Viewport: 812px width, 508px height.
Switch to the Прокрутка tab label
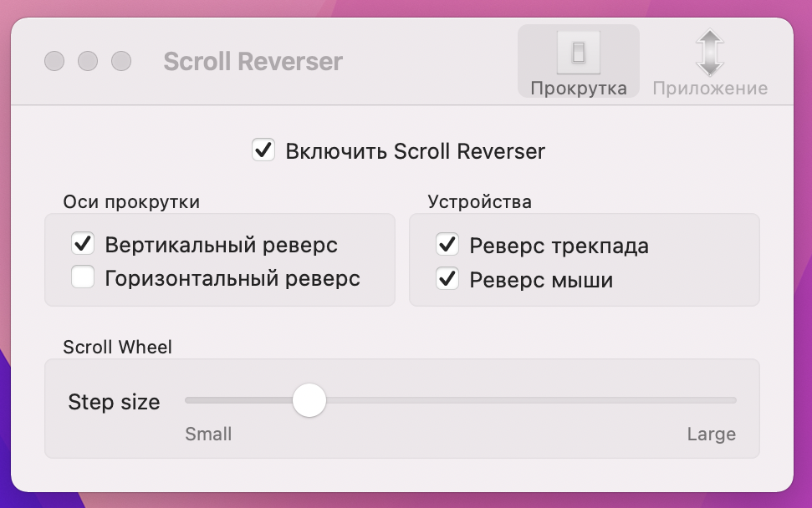[579, 88]
